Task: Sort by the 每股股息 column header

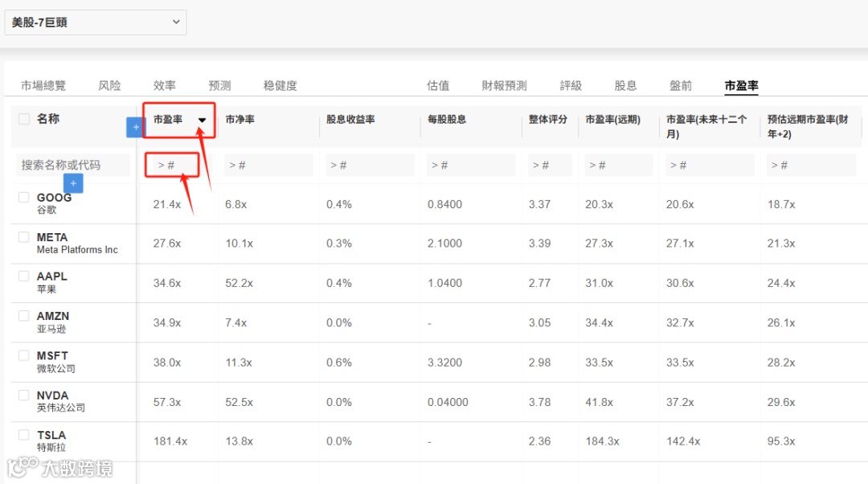Action: tap(447, 120)
